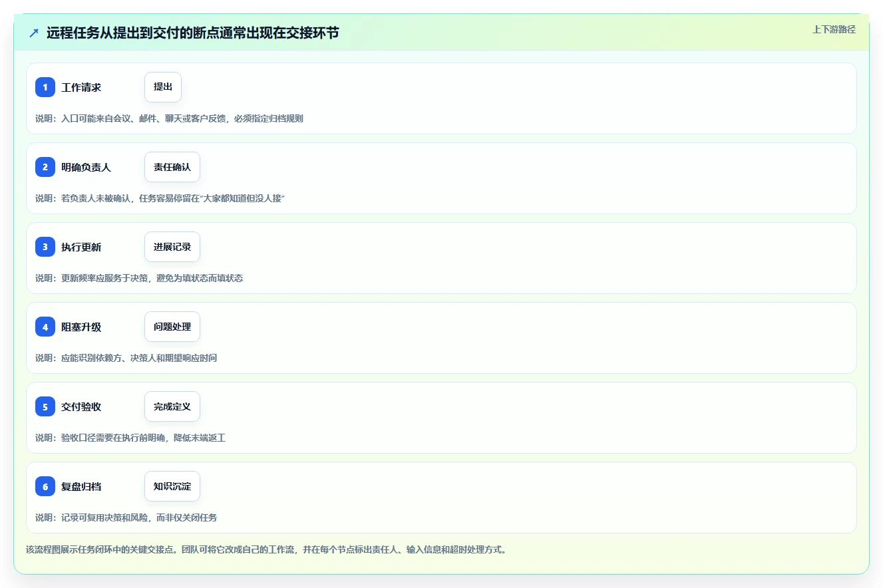Click the flowchart title 远程任务从提出到交付的断点通常出现在交接环节

[193, 33]
